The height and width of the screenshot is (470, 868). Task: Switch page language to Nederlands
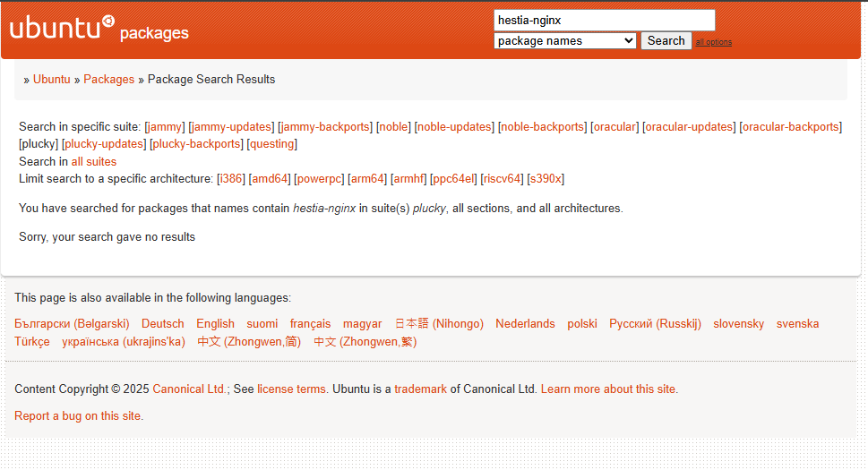click(x=525, y=323)
